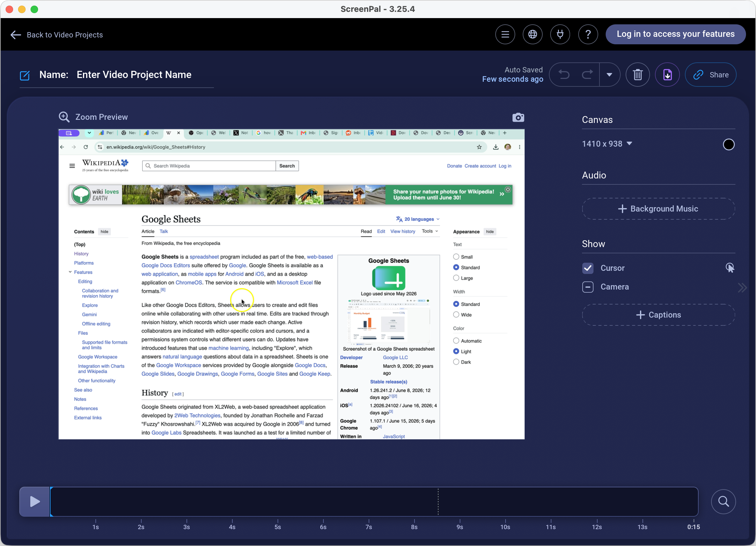Screen dimensions: 756x546
Task: Click the macOS green fullscreen window button
Action: pos(34,9)
